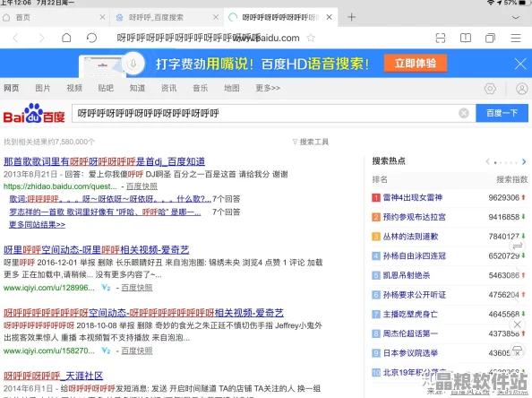
Task: Reload the page with the refresh icon
Action: [91, 38]
